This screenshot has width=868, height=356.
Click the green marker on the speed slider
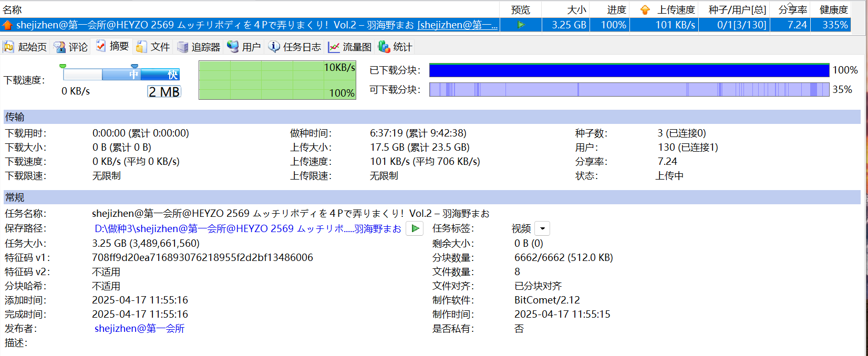[63, 66]
